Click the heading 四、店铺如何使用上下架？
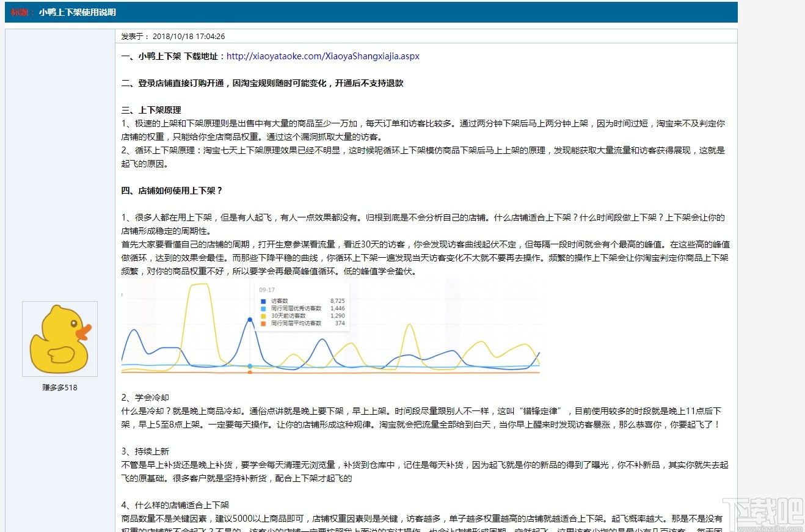The height and width of the screenshot is (532, 805). [172, 191]
